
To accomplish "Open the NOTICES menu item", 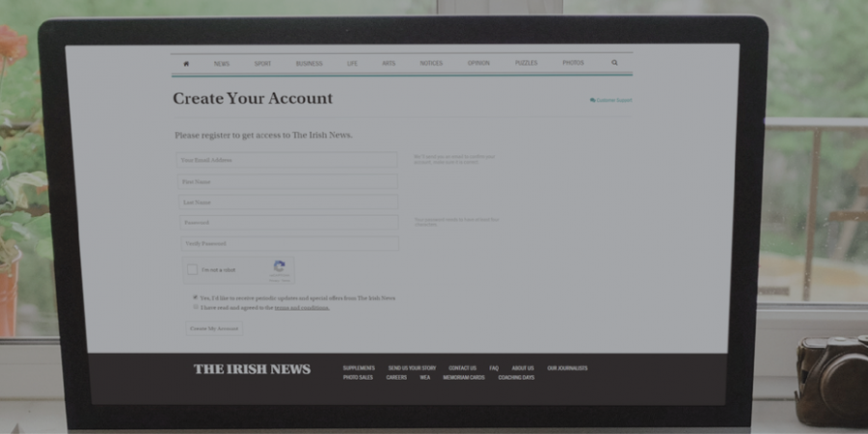I will pyautogui.click(x=431, y=63).
